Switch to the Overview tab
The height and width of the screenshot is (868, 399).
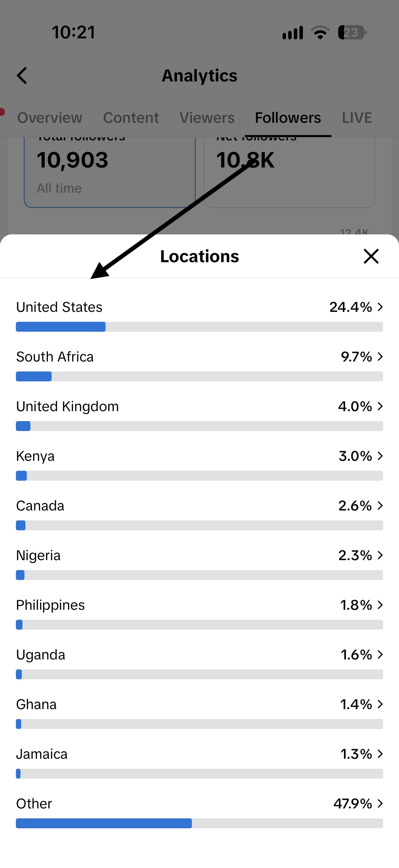coord(50,118)
